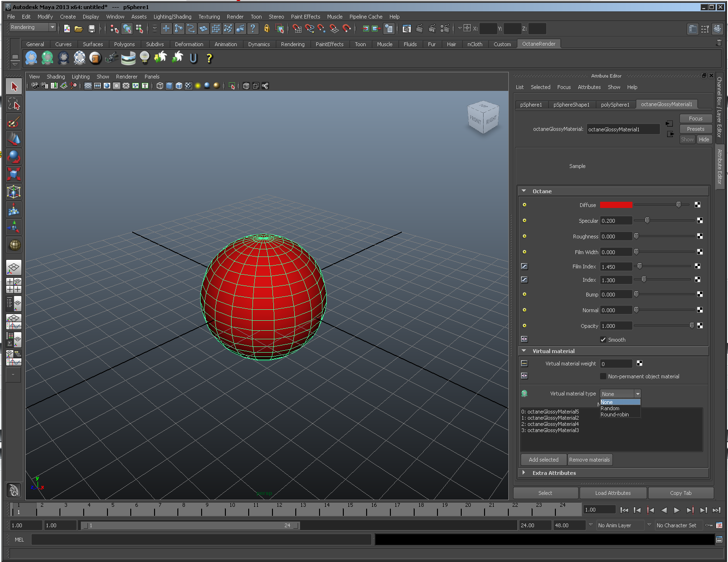The width and height of the screenshot is (728, 562).
Task: Click the Presets button
Action: click(x=696, y=129)
